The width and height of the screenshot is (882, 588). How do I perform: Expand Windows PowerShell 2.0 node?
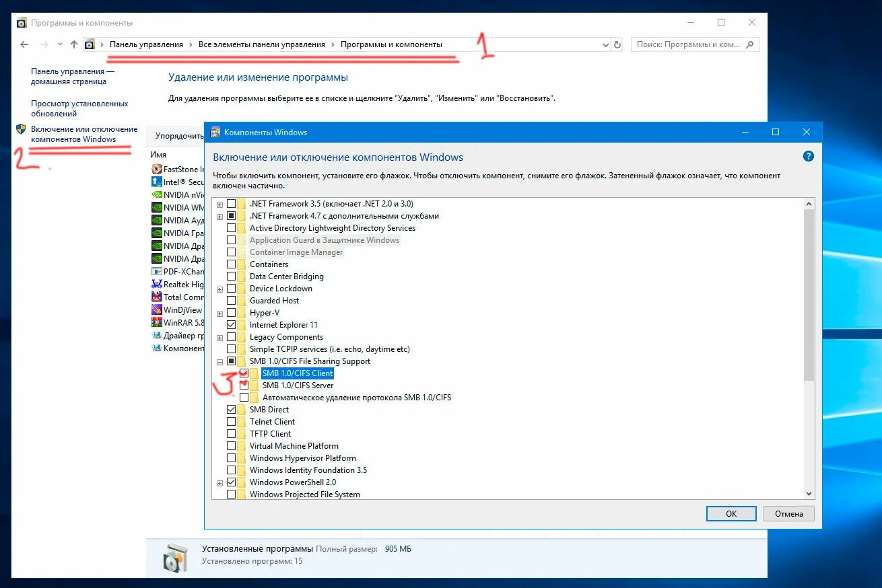(219, 482)
